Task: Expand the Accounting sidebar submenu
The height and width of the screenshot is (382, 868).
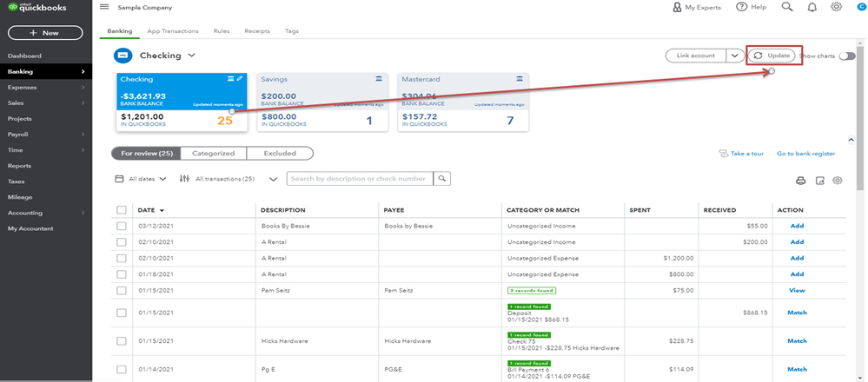Action: [83, 213]
